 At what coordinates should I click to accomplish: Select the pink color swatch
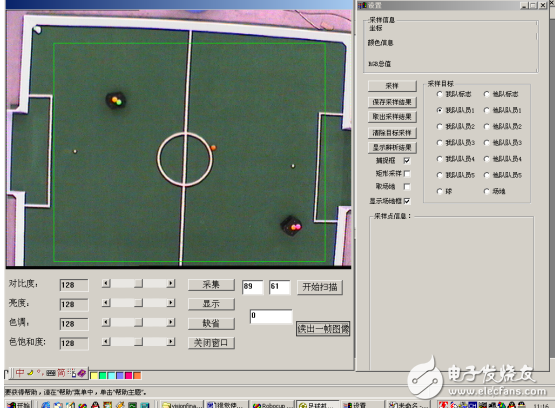(128, 375)
